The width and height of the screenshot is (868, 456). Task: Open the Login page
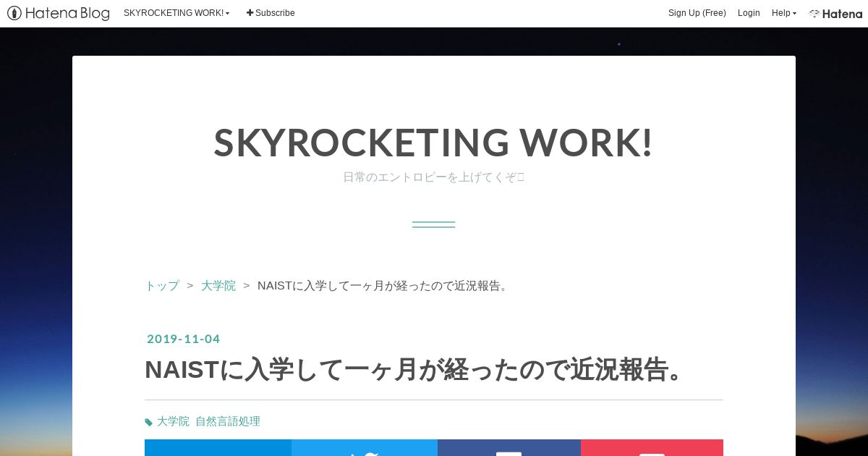pos(749,13)
